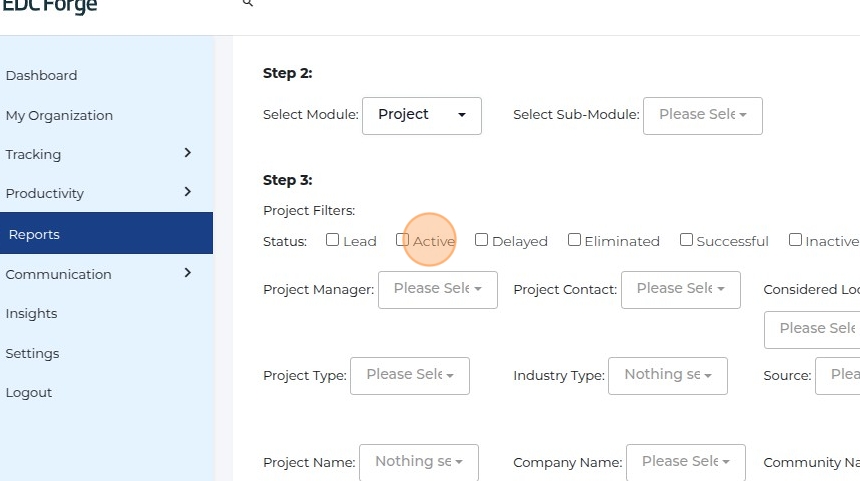Open the Settings sidebar link

coord(32,353)
